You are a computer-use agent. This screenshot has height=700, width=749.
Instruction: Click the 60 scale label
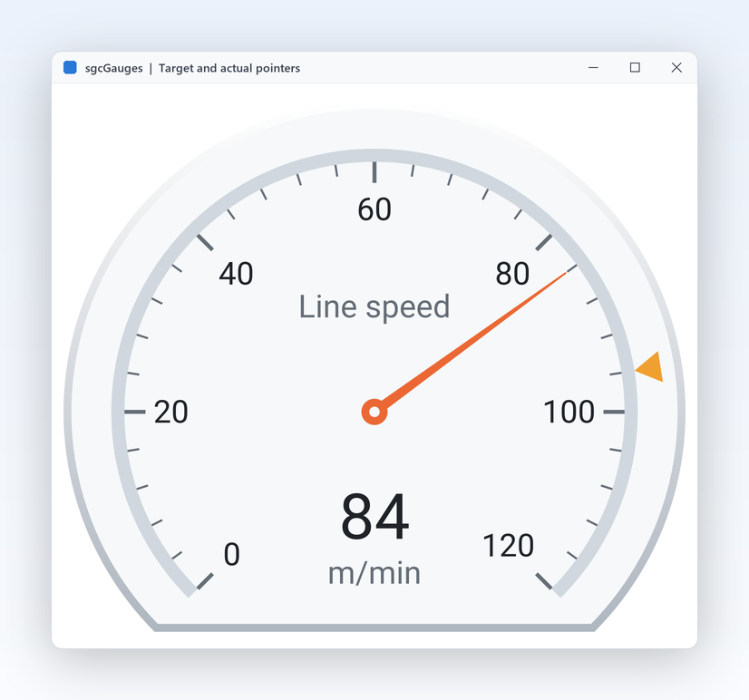374,209
